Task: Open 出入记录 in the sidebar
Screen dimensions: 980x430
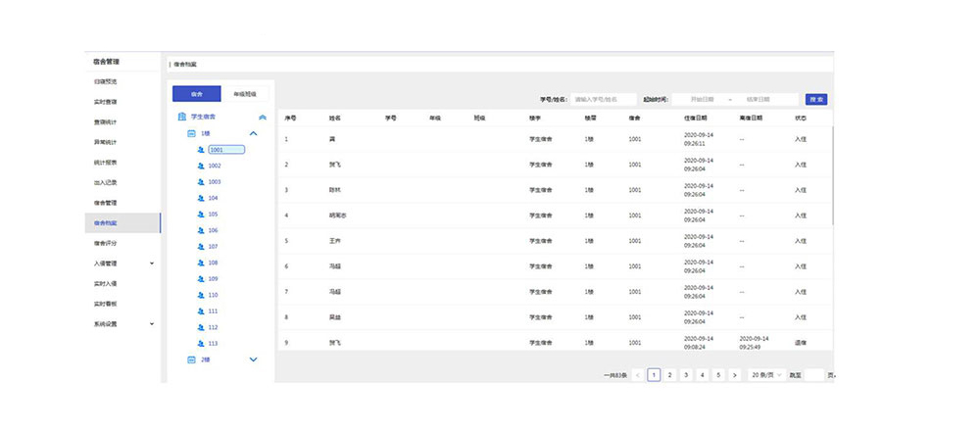Action: coord(106,182)
